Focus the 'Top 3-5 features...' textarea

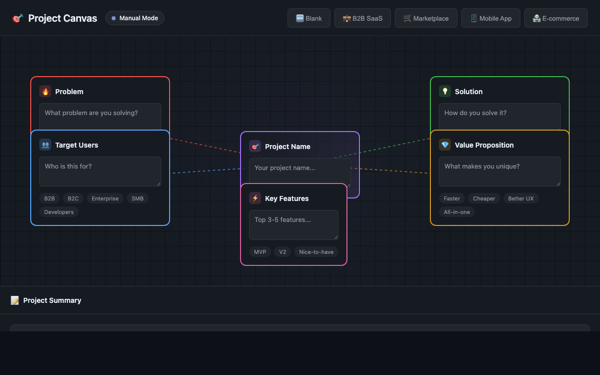(294, 225)
